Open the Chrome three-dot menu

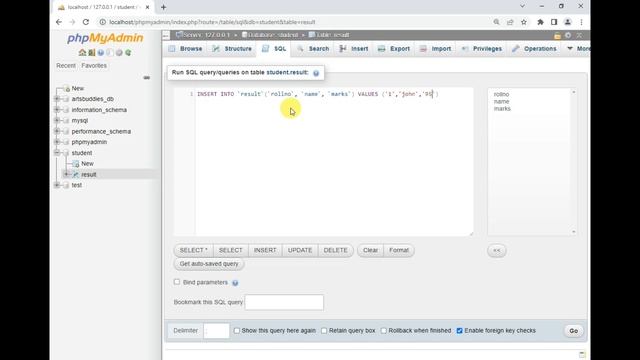point(581,22)
